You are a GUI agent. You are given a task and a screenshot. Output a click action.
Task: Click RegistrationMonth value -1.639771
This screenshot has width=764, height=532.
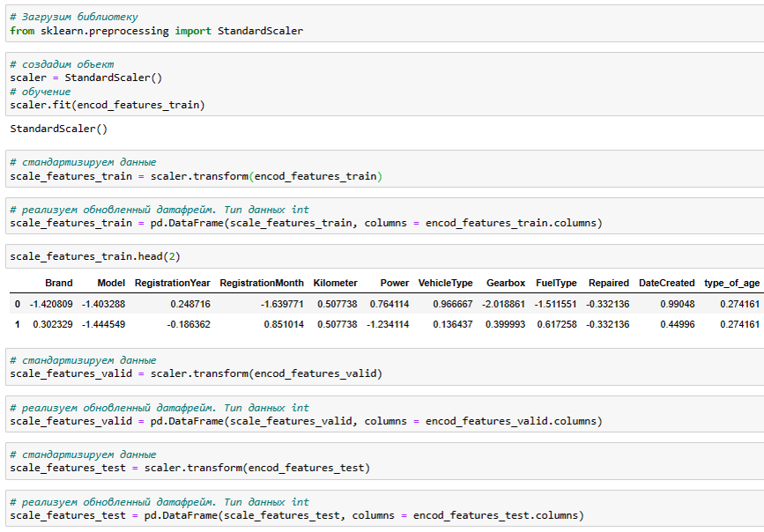(282, 304)
